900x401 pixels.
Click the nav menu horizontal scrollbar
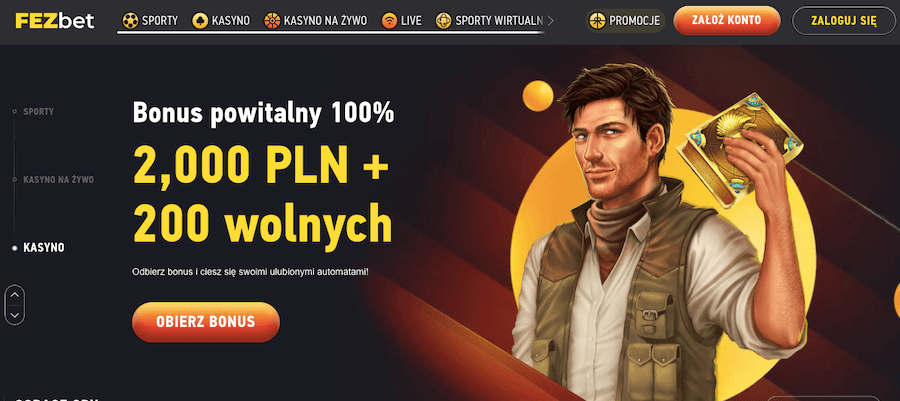(x=330, y=33)
